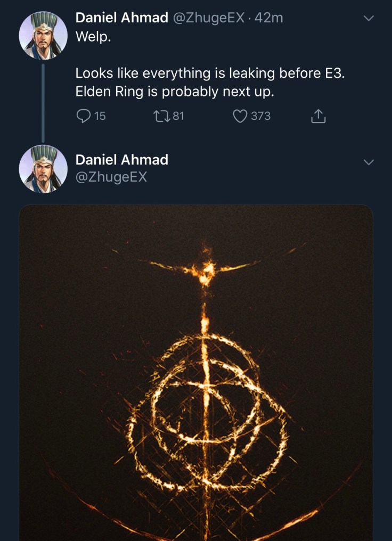The height and width of the screenshot is (541, 392).
Task: Open the tweet starting with "Welp."
Action: (93, 37)
